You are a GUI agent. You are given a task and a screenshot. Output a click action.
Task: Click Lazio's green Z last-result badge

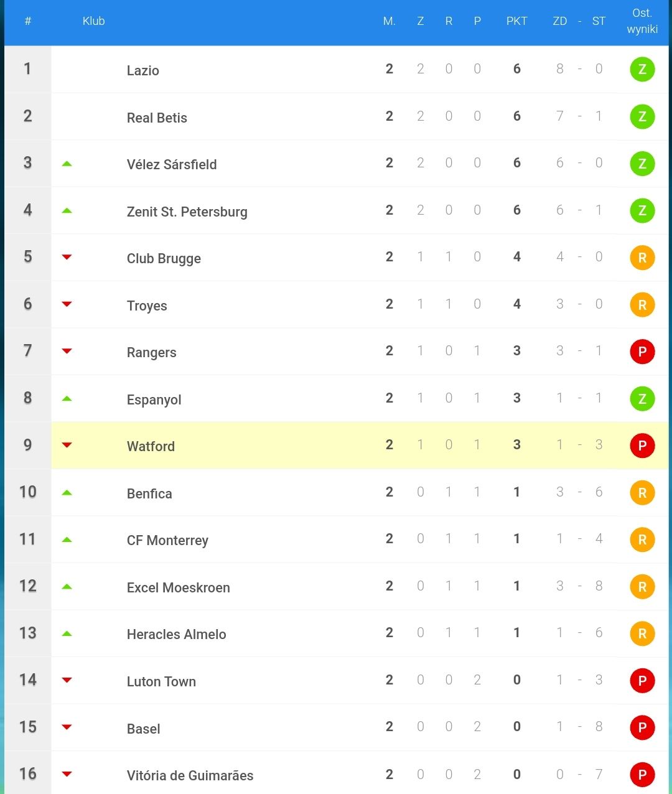click(x=642, y=69)
